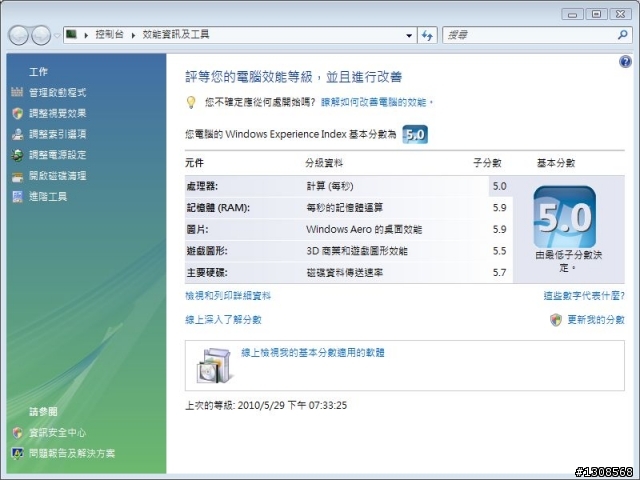Image resolution: width=640 pixels, height=480 pixels.
Task: Click shield icon beside 更新我的分數
Action: (556, 320)
